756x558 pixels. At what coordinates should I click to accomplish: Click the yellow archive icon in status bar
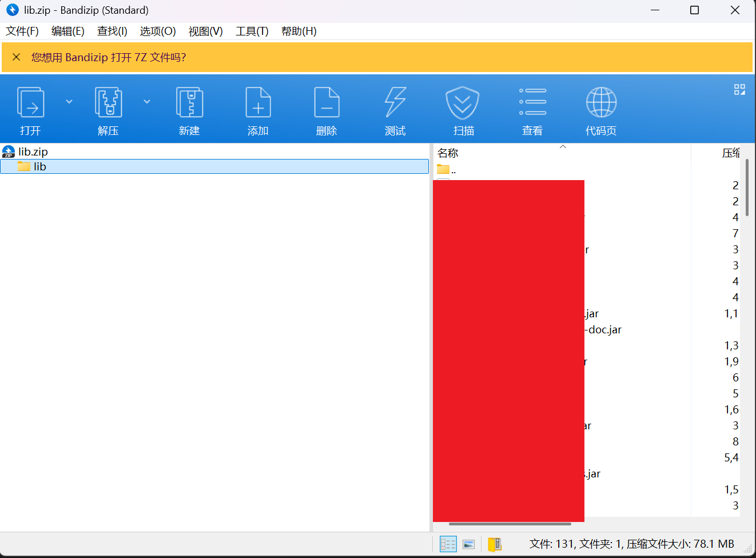[495, 544]
